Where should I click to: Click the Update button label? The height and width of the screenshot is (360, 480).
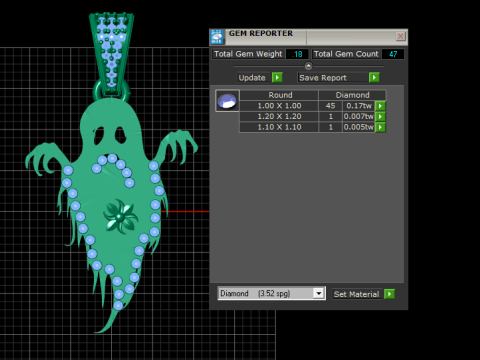point(252,78)
